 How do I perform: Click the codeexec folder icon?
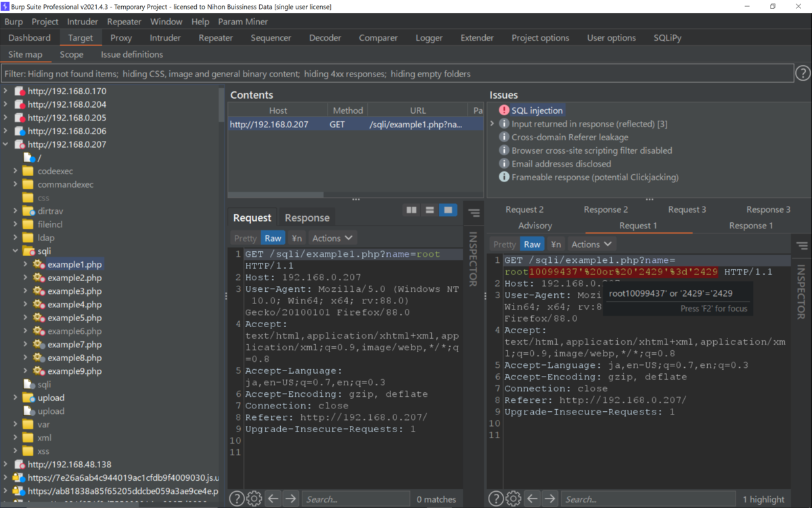[x=28, y=171]
